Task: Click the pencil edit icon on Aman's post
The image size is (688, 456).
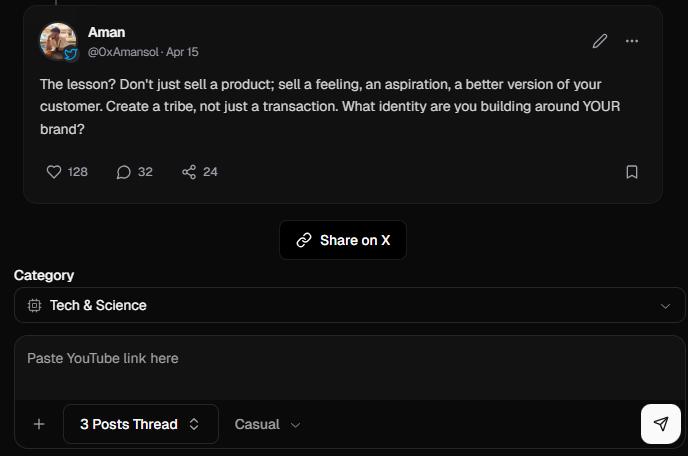Action: pyautogui.click(x=600, y=41)
